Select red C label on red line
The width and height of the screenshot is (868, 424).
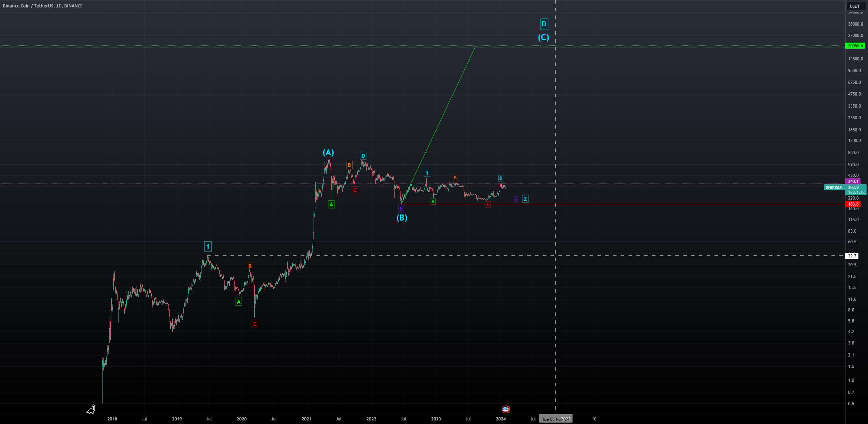488,205
